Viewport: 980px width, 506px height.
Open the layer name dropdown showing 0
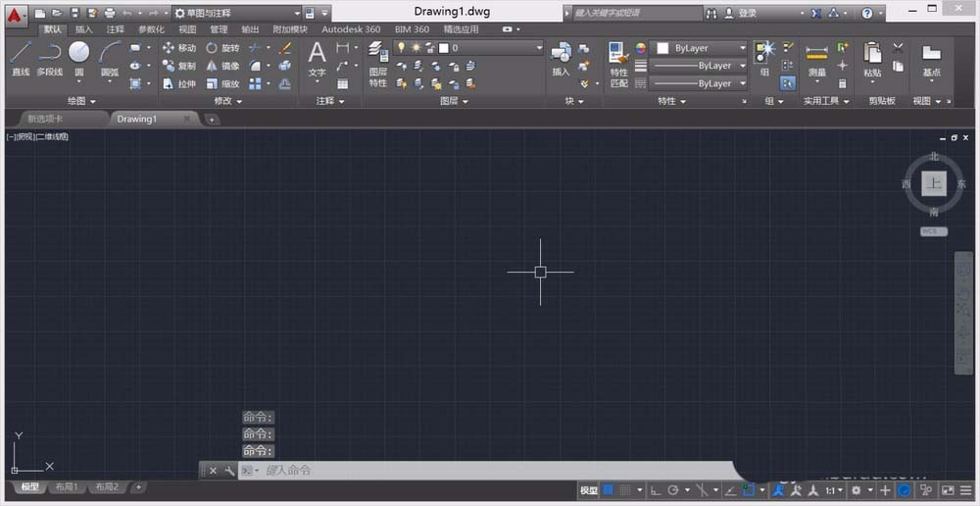tap(490, 48)
